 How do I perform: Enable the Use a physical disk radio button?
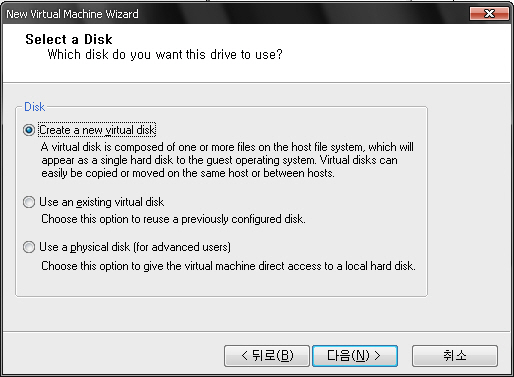tap(29, 247)
